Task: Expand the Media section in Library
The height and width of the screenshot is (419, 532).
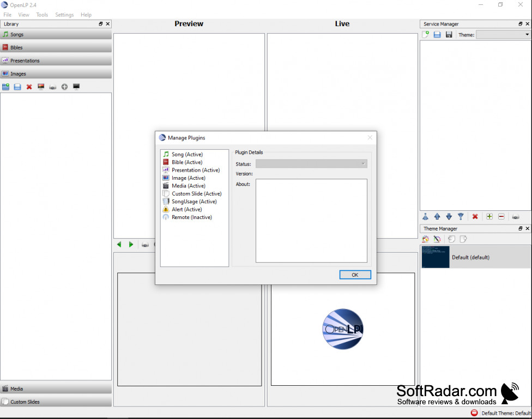Action: 56,389
